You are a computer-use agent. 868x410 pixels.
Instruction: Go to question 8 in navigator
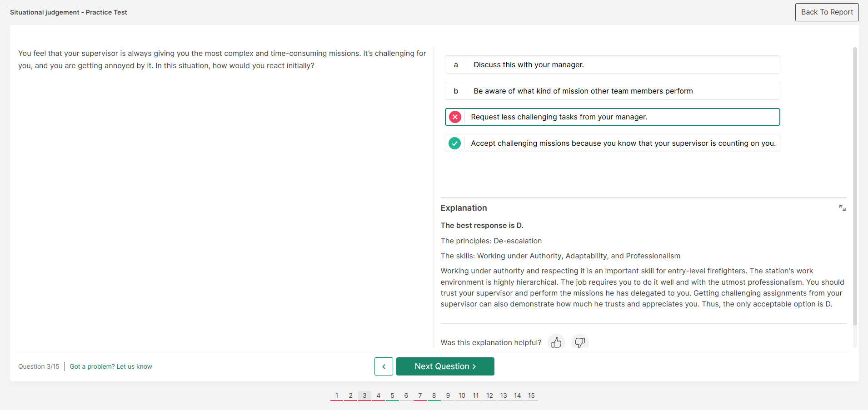tap(434, 395)
